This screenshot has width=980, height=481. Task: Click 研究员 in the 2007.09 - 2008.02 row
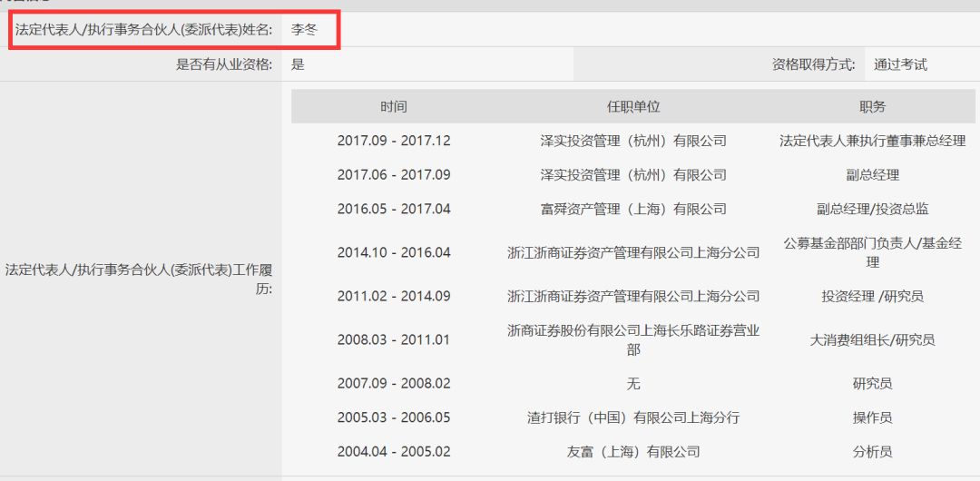[x=873, y=383]
